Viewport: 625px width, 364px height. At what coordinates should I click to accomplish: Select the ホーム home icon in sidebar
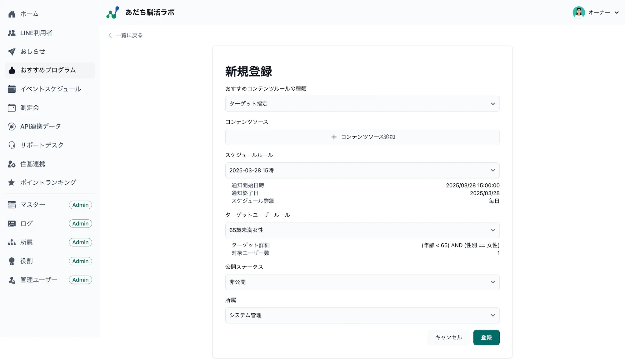tap(12, 14)
